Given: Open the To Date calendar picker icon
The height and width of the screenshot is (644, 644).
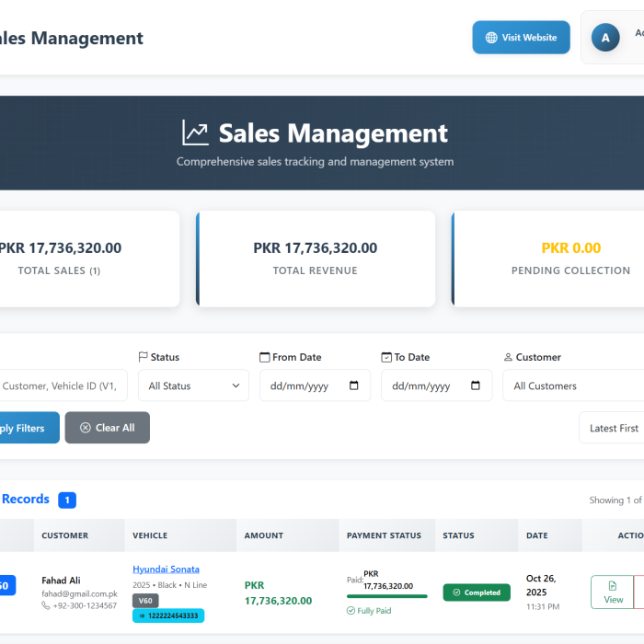Looking at the screenshot, I should 476,386.
